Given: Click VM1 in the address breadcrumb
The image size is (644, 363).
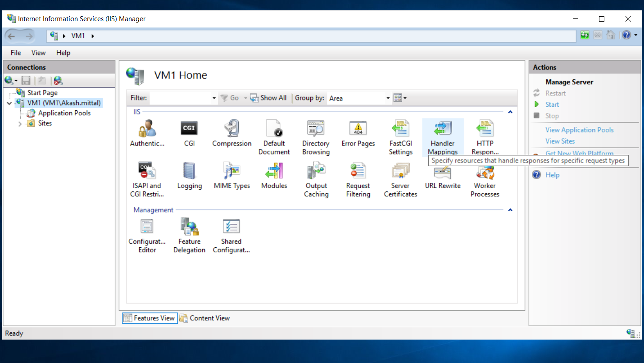Looking at the screenshot, I should coord(78,36).
